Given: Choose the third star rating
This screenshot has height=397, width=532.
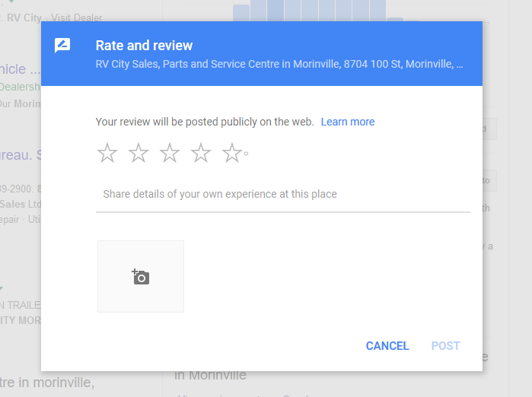Looking at the screenshot, I should pos(170,153).
